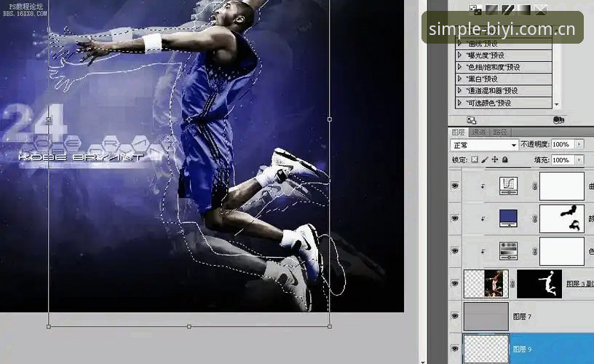
Task: Click the mask link icon on Hue/Saturation layer
Action: point(534,251)
